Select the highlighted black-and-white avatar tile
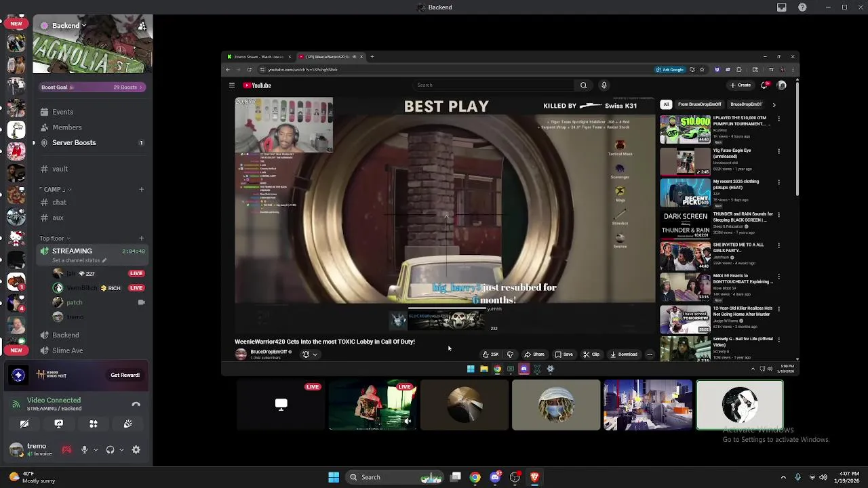Image resolution: width=868 pixels, height=488 pixels. tap(740, 405)
